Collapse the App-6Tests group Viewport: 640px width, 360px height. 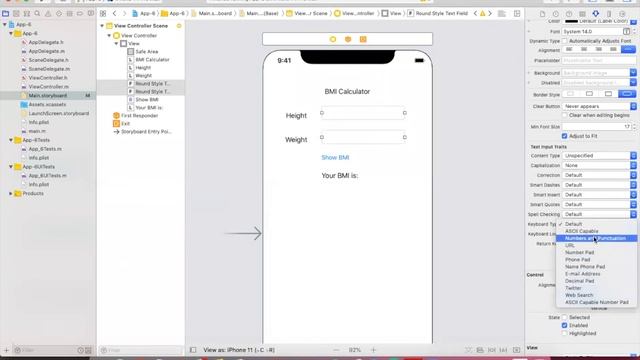[11, 140]
